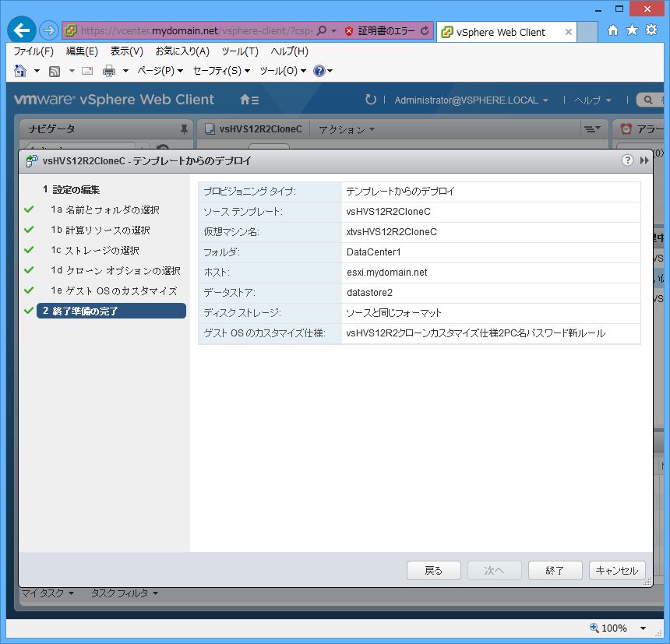Image resolution: width=670 pixels, height=644 pixels.
Task: Open a new browser tab
Action: (587, 33)
